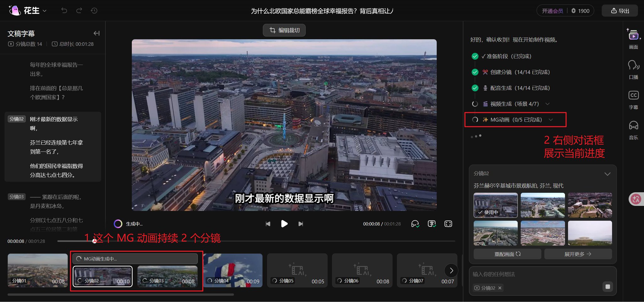Select the 分镜05 placeholder in the timeline
This screenshot has height=302, width=644.
[x=297, y=271]
